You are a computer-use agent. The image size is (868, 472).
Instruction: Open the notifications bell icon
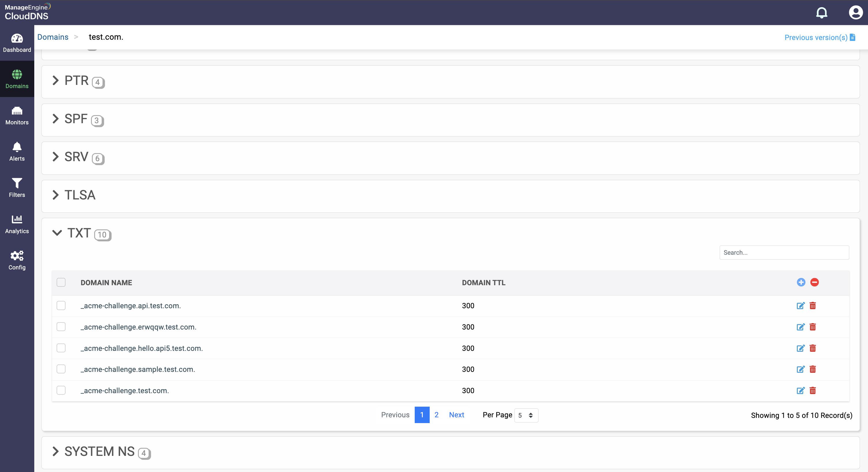tap(821, 13)
